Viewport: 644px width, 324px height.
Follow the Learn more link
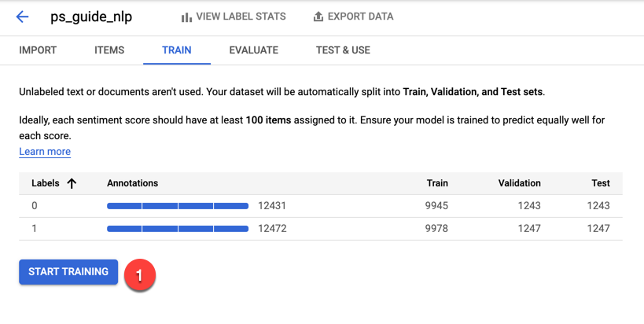[x=45, y=152]
